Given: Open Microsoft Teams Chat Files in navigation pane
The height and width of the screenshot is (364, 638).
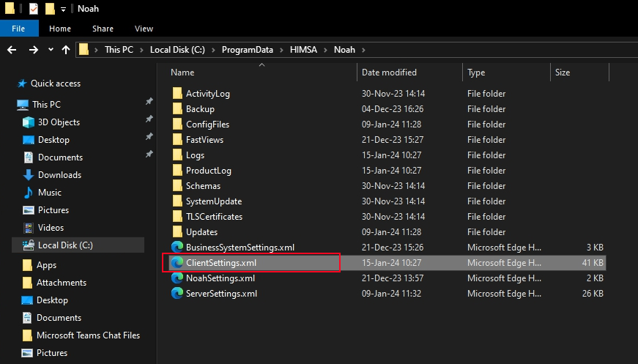Looking at the screenshot, I should pyautogui.click(x=89, y=335).
